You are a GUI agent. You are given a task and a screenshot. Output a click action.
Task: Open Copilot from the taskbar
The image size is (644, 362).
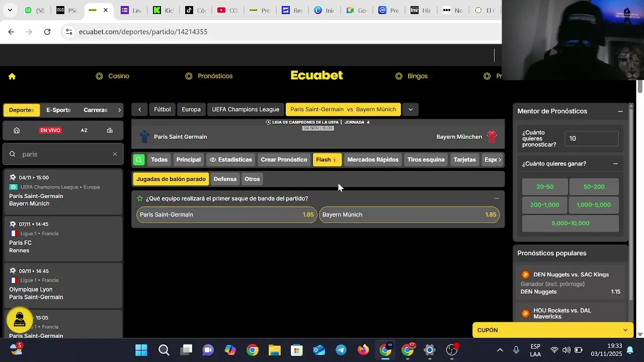coord(230,350)
